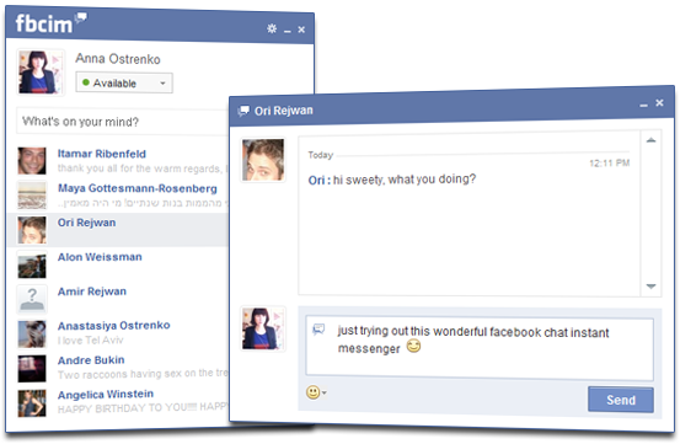This screenshot has width=680, height=444.
Task: Click Itamar's status 'thank you all for the warm regards'
Action: [x=141, y=168]
